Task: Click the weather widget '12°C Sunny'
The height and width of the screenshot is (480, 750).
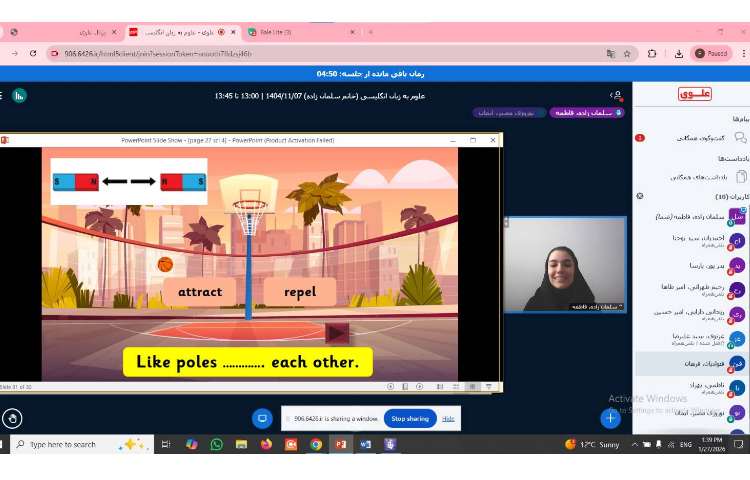Action: (592, 445)
